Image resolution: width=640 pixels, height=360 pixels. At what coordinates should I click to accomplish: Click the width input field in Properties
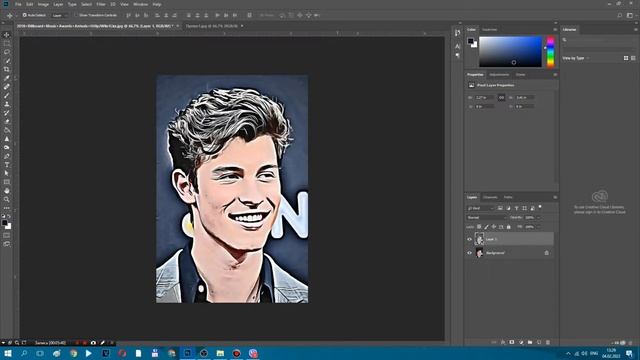(484, 98)
